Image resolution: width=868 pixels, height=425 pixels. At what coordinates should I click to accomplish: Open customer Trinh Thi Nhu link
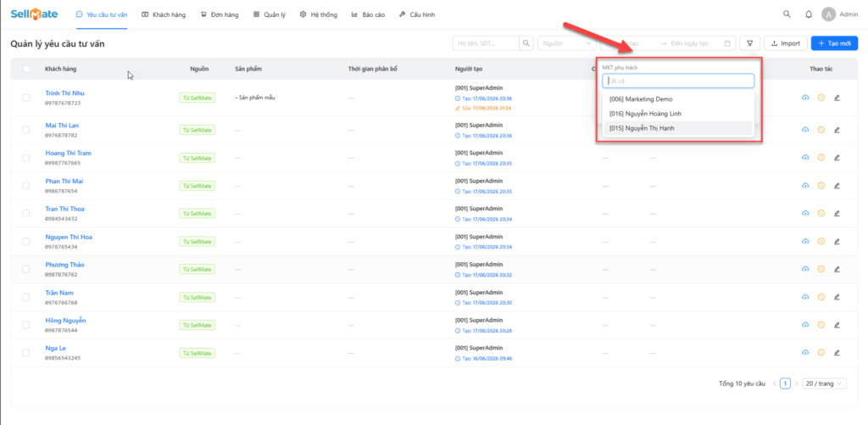coord(64,93)
